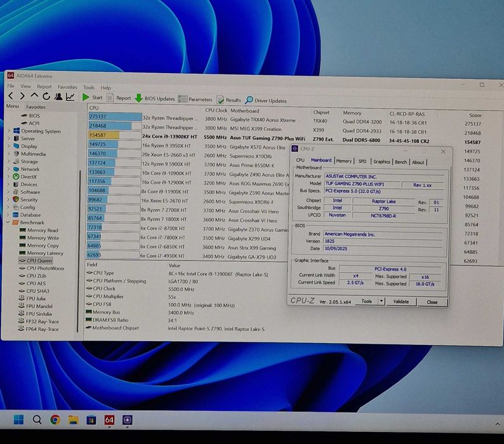Open Windows Search from the taskbar
Screen dimensions: 504x444
click(x=37, y=420)
